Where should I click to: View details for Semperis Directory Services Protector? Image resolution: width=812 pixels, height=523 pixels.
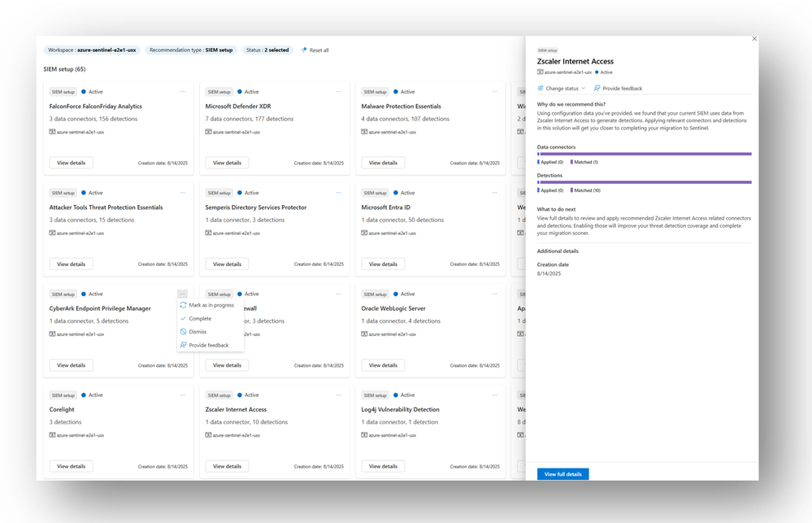click(227, 264)
